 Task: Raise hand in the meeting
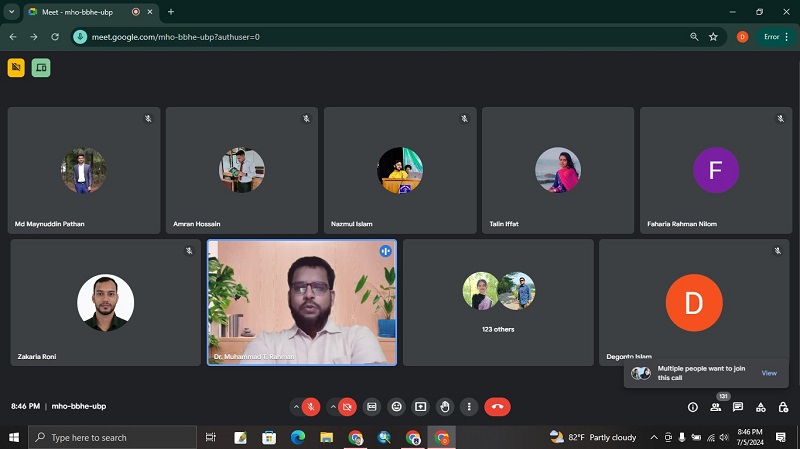[x=445, y=407]
